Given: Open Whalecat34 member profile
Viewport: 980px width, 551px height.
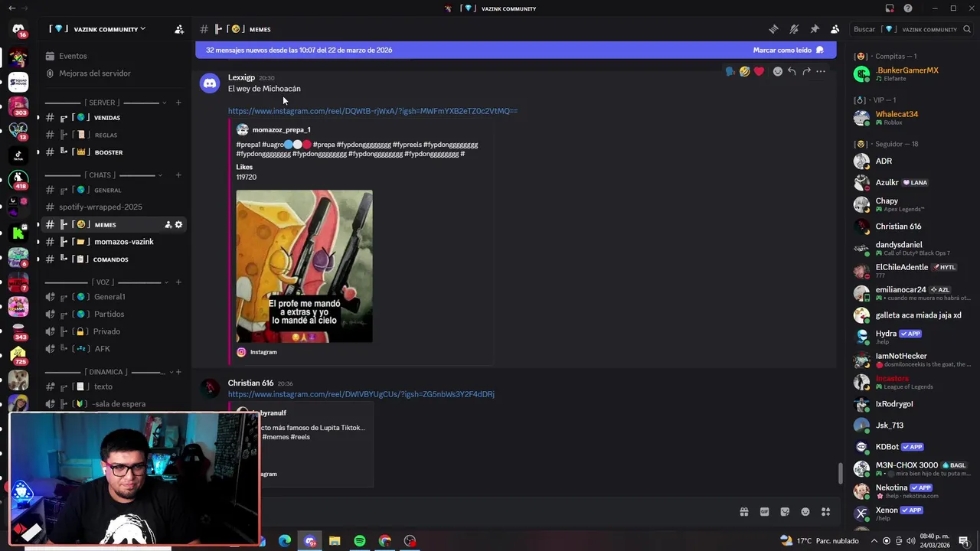Looking at the screenshot, I should (913, 118).
